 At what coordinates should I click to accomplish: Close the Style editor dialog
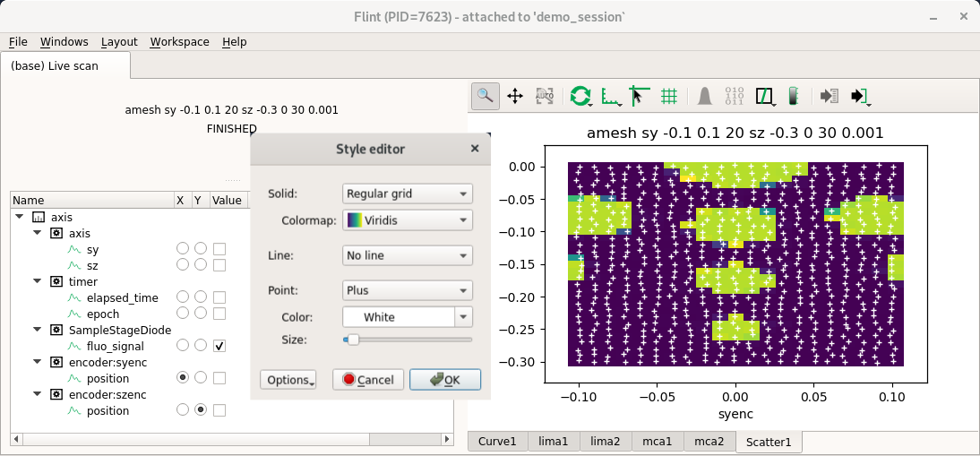[475, 149]
